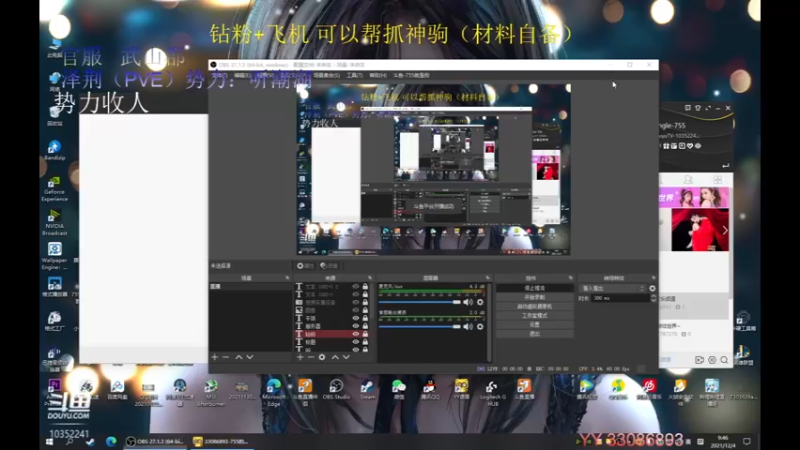
Task: Open NVIDIA Broadcast desktop icon
Action: (55, 222)
